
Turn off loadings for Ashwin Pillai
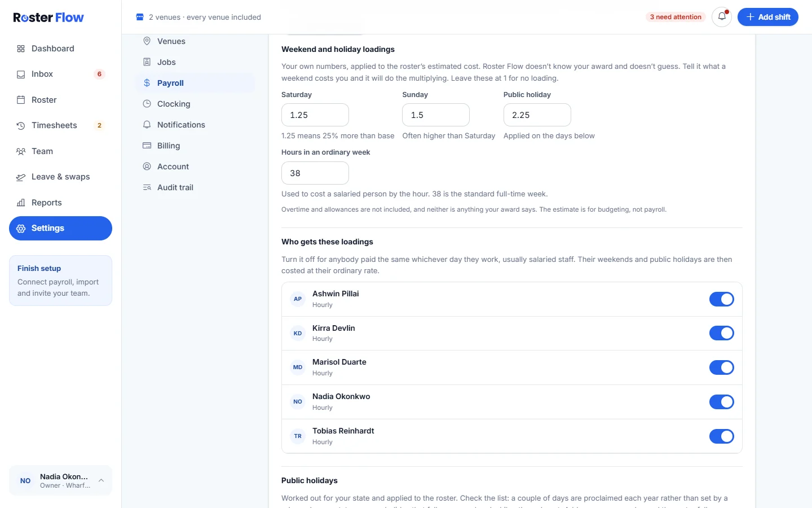point(721,299)
